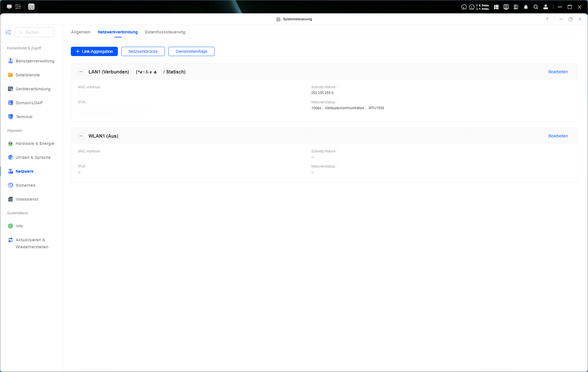Click the notification bell icon
The width and height of the screenshot is (588, 372).
[526, 7]
